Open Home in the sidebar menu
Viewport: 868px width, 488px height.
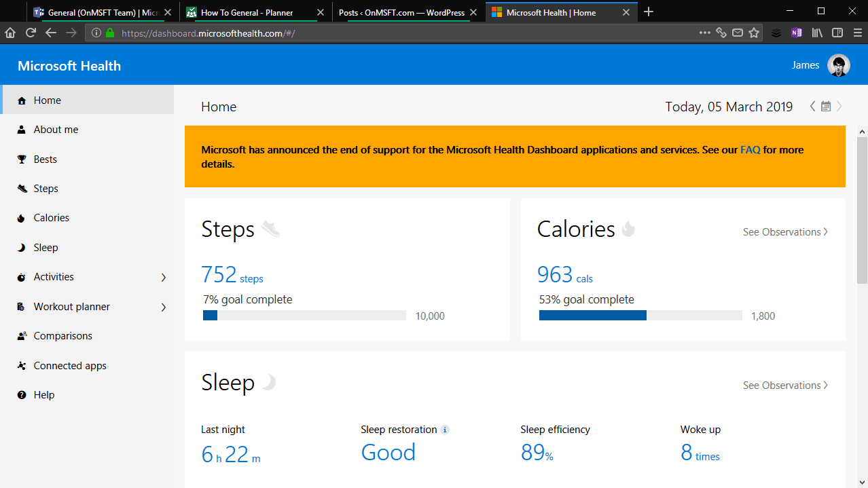[87, 100]
